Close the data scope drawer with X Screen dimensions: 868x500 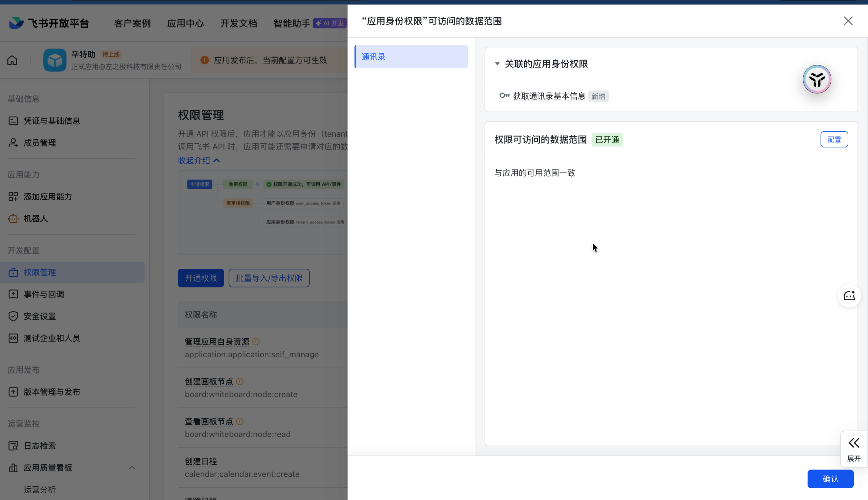point(848,21)
